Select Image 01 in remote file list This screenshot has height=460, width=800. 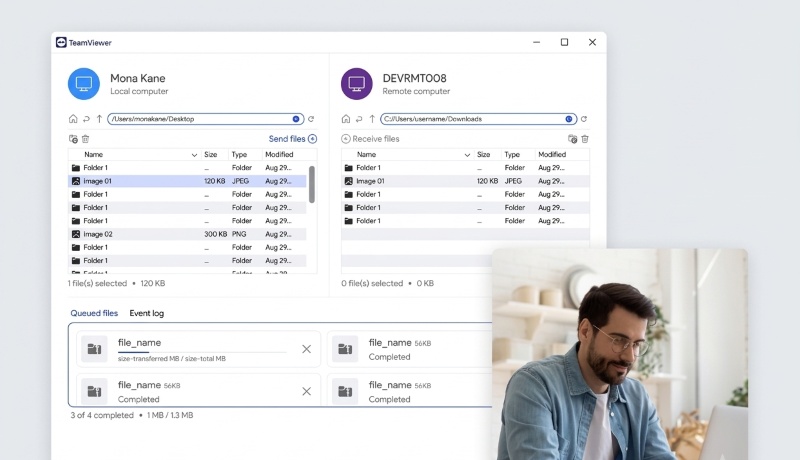coord(465,181)
